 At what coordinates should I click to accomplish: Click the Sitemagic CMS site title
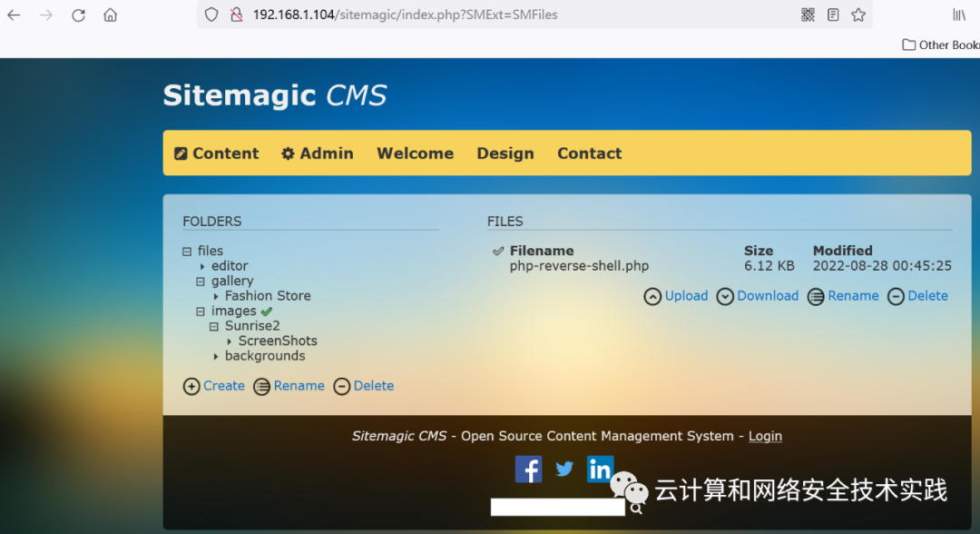275,95
